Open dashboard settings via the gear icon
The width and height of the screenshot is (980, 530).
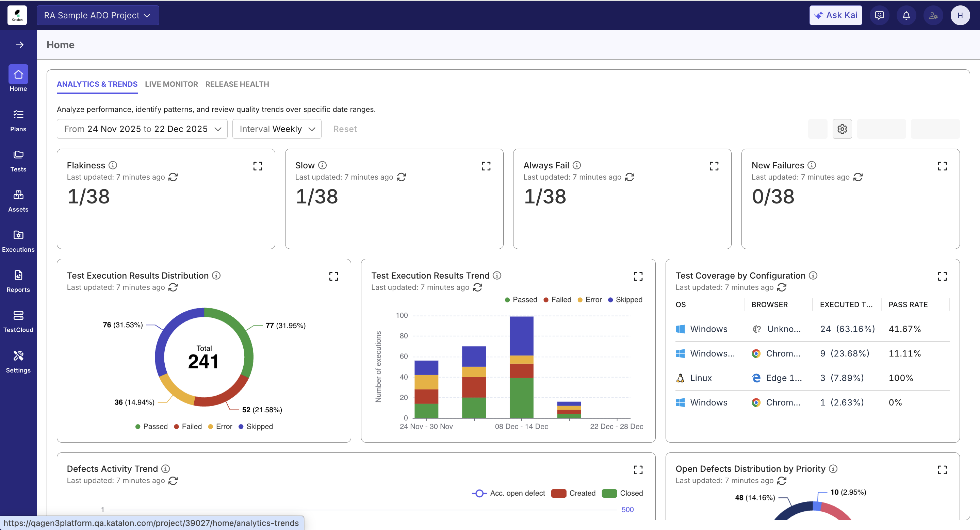click(x=842, y=129)
